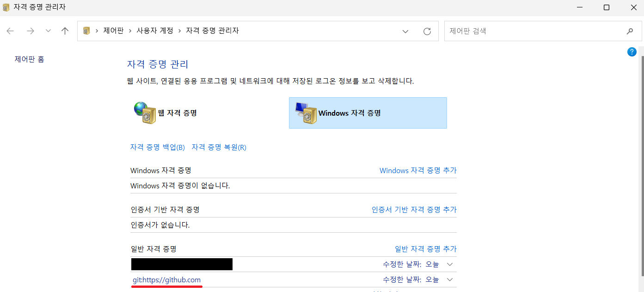Image resolution: width=644 pixels, height=292 pixels.
Task: Click Windows 자격 증명이 없습니다. text
Action: 180,186
